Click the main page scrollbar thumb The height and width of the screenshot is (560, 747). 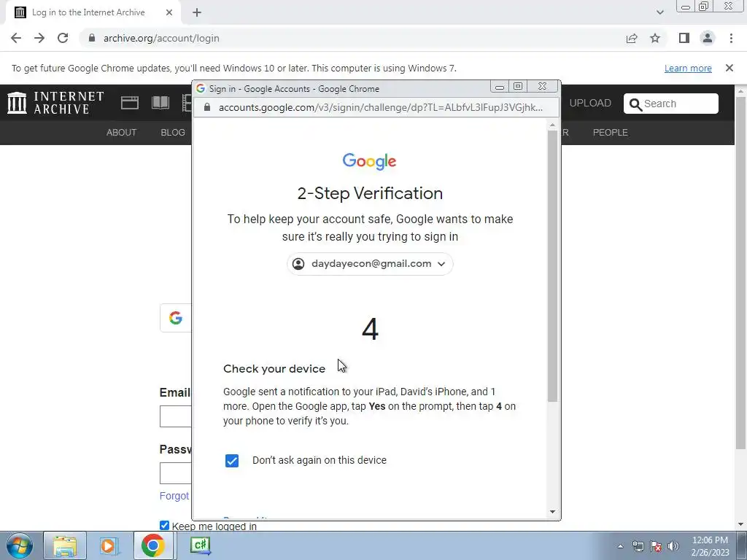tap(740, 273)
